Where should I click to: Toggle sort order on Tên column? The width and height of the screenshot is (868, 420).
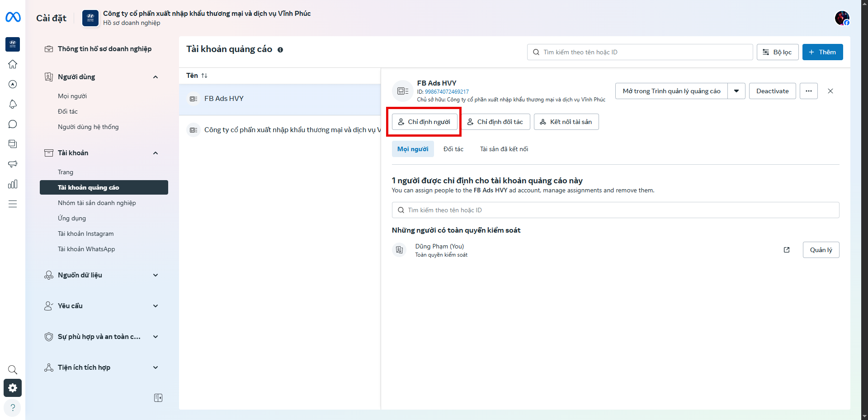point(204,76)
